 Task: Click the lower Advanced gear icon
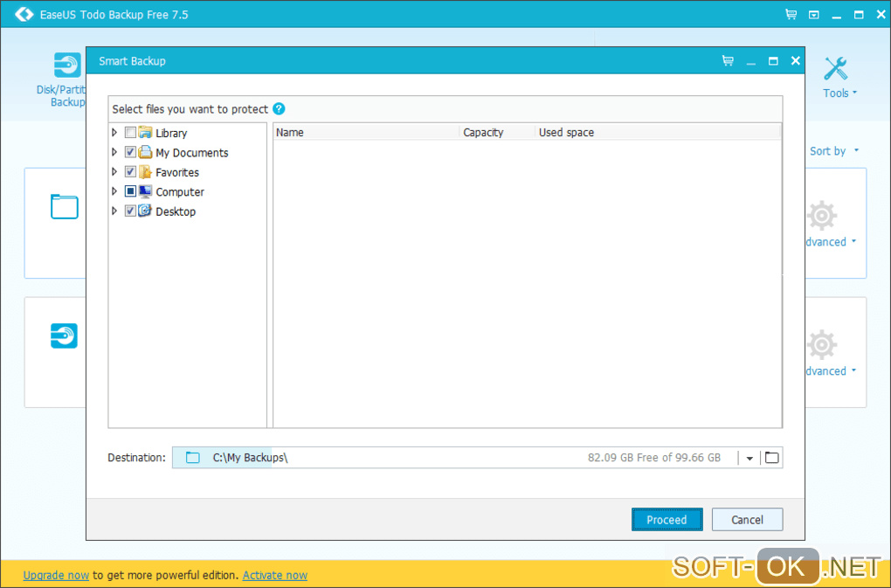click(x=822, y=345)
